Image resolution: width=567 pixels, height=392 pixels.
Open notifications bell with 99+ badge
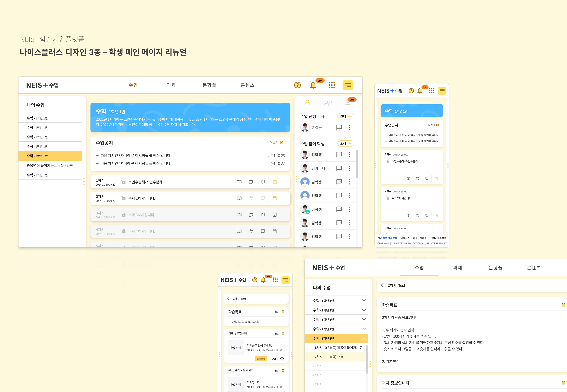coord(313,85)
